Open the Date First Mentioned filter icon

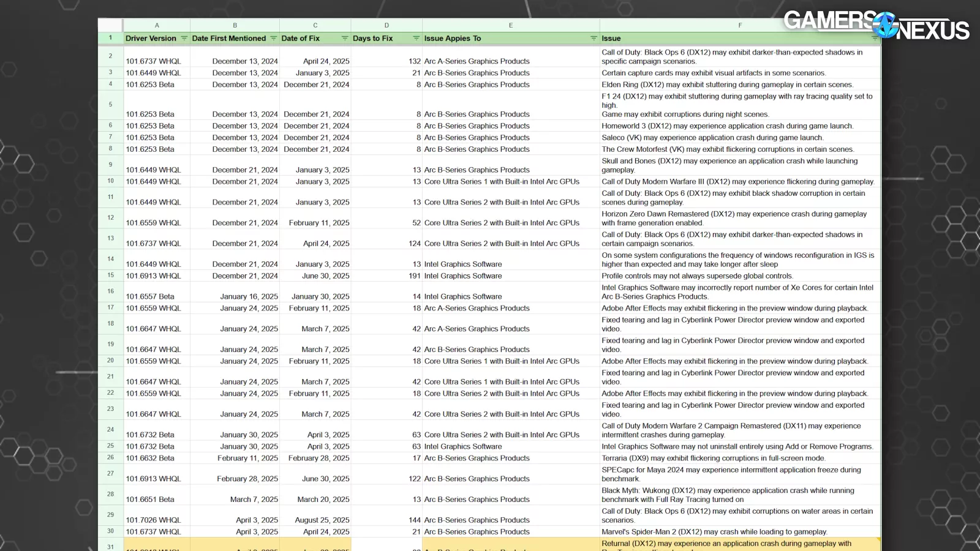(273, 39)
